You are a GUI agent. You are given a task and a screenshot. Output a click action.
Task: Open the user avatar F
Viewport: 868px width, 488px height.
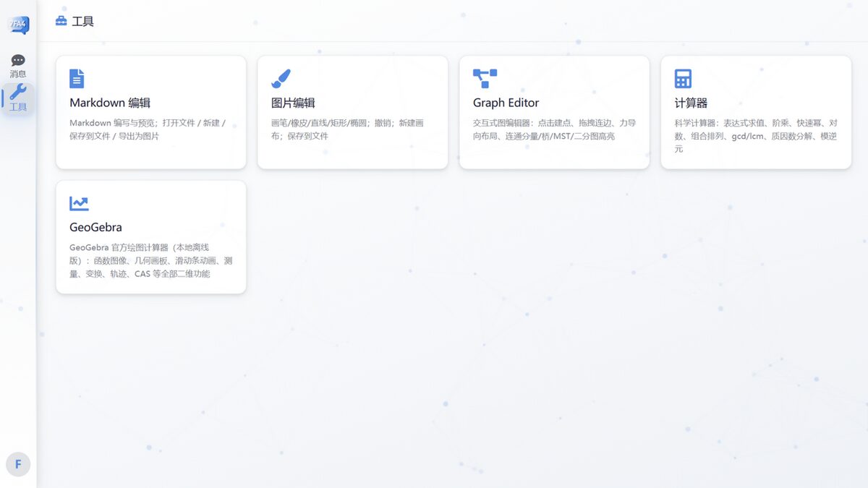pos(18,464)
